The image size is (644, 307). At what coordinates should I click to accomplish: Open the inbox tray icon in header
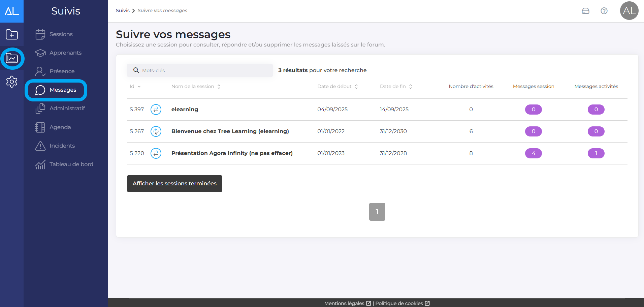click(585, 11)
